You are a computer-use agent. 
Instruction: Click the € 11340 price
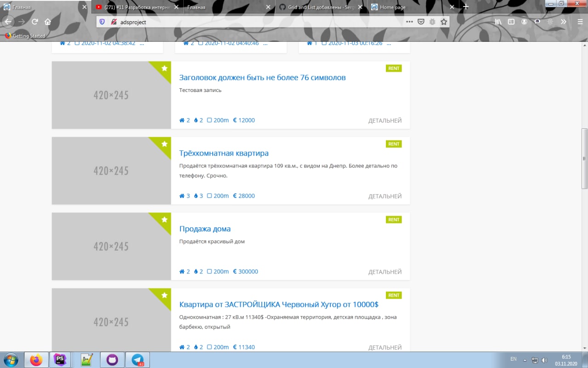point(244,347)
